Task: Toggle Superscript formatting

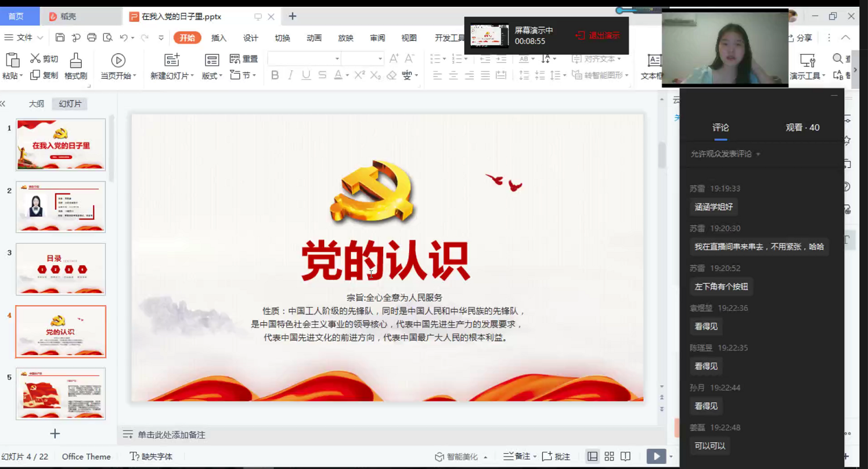Action: [x=359, y=75]
